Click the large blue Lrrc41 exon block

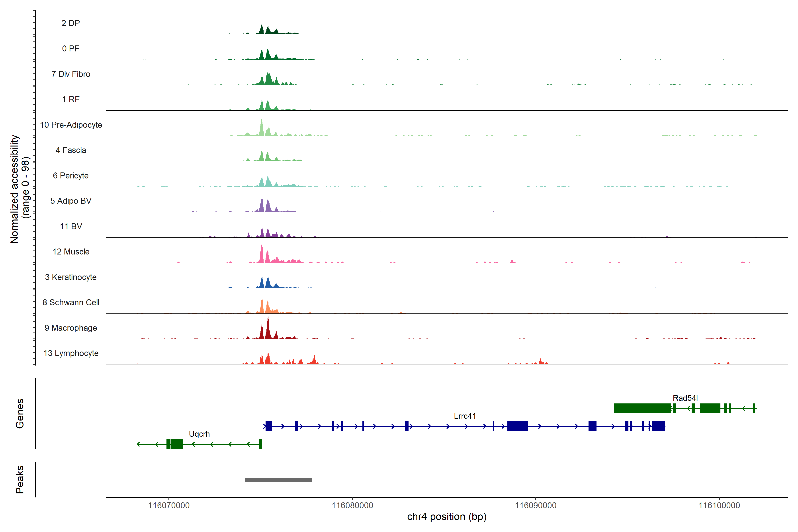pyautogui.click(x=517, y=426)
